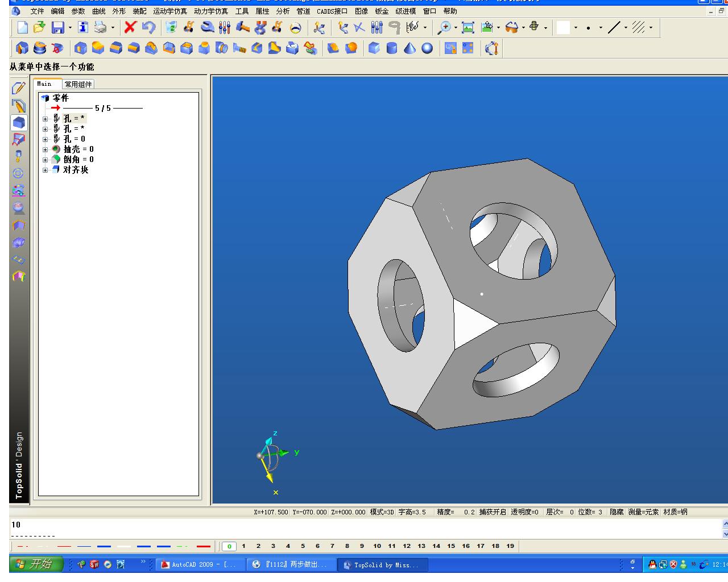This screenshot has width=728, height=582.
Task: Select the cube primitive icon
Action: 374,48
